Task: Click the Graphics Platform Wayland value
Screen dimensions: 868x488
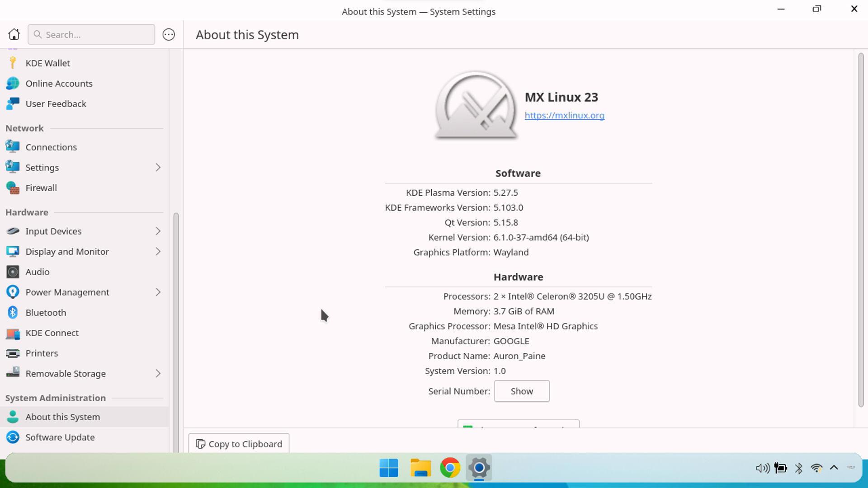Action: click(511, 252)
